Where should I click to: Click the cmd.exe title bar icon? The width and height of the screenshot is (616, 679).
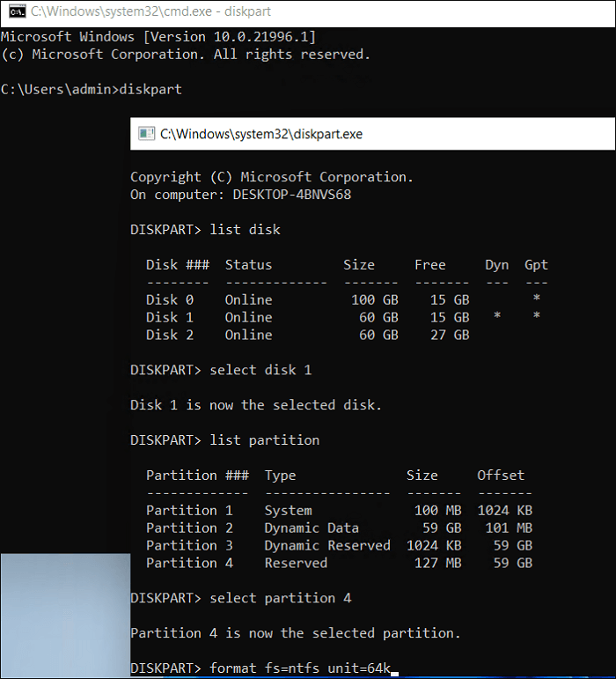[15, 12]
